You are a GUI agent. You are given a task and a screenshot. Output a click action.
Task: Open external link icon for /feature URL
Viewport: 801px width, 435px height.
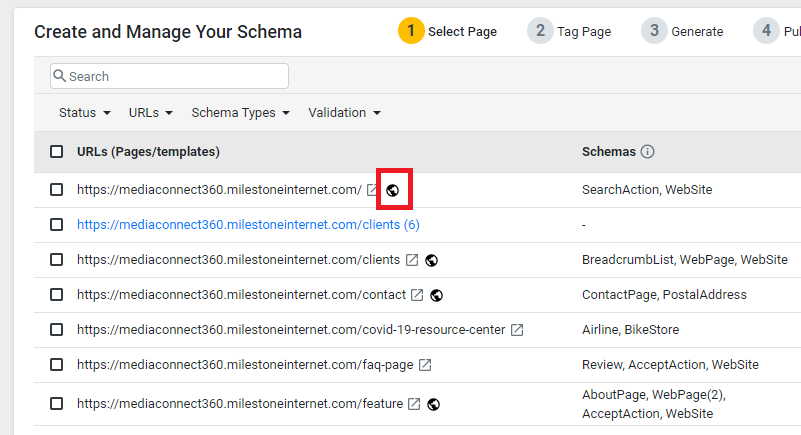414,404
